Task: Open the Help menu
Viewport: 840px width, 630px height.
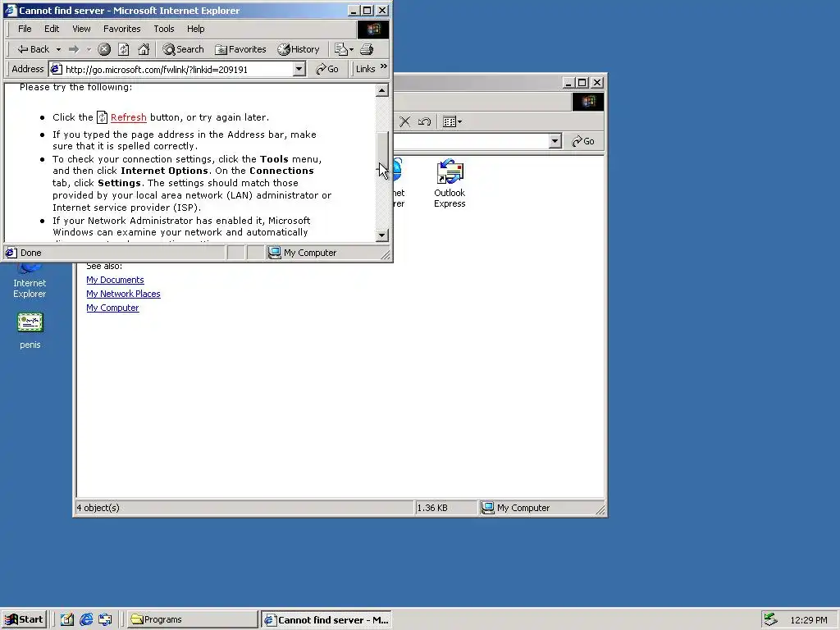Action: 195,29
